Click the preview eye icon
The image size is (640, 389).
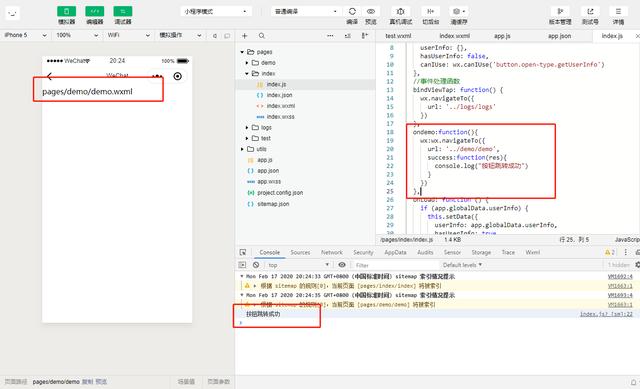pyautogui.click(x=371, y=11)
